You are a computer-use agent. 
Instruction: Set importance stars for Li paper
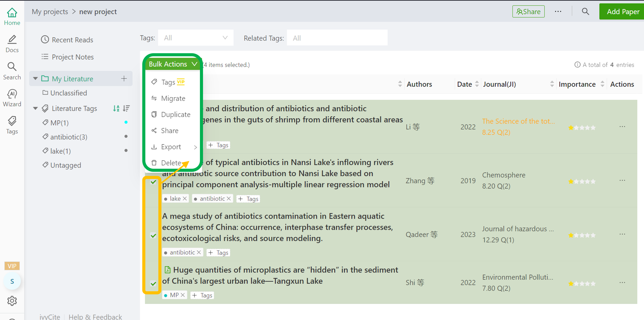tap(582, 128)
